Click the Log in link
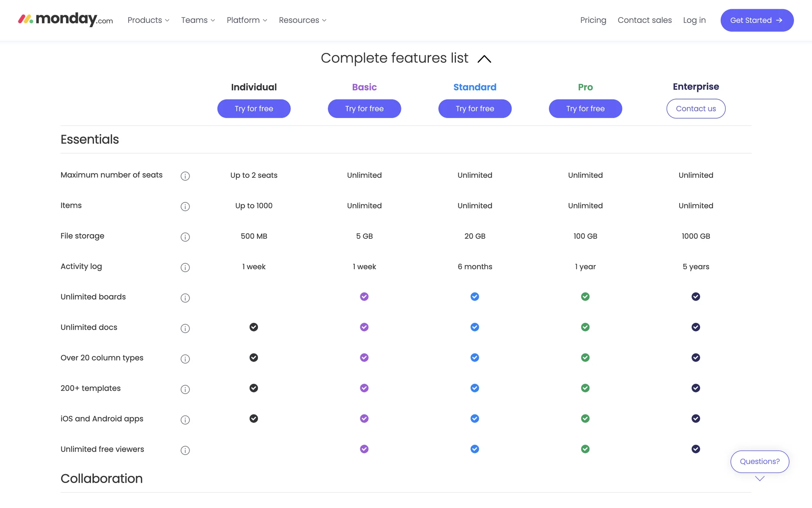The width and height of the screenshot is (812, 508). [x=694, y=20]
